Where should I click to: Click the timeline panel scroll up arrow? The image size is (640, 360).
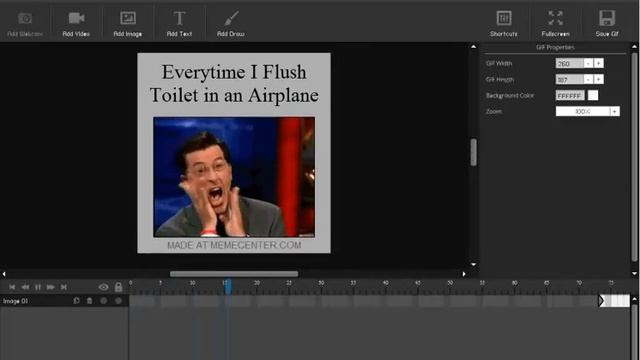pos(634,299)
